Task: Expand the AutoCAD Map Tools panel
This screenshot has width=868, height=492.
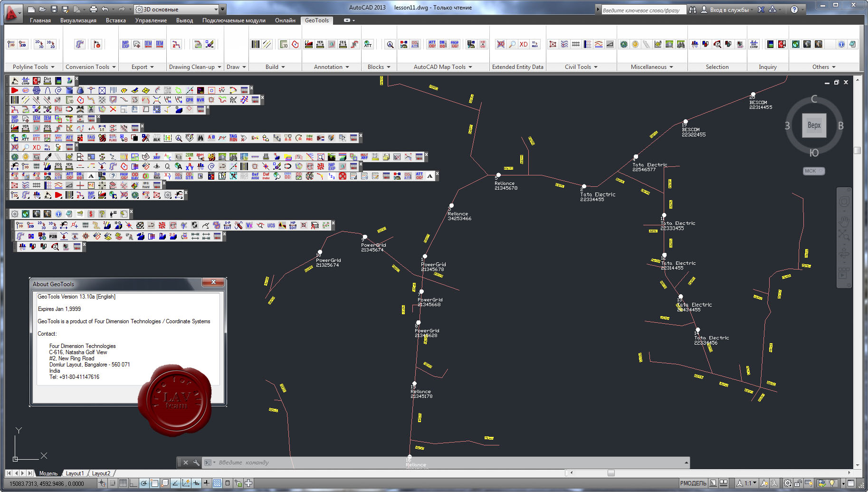Action: [x=443, y=67]
